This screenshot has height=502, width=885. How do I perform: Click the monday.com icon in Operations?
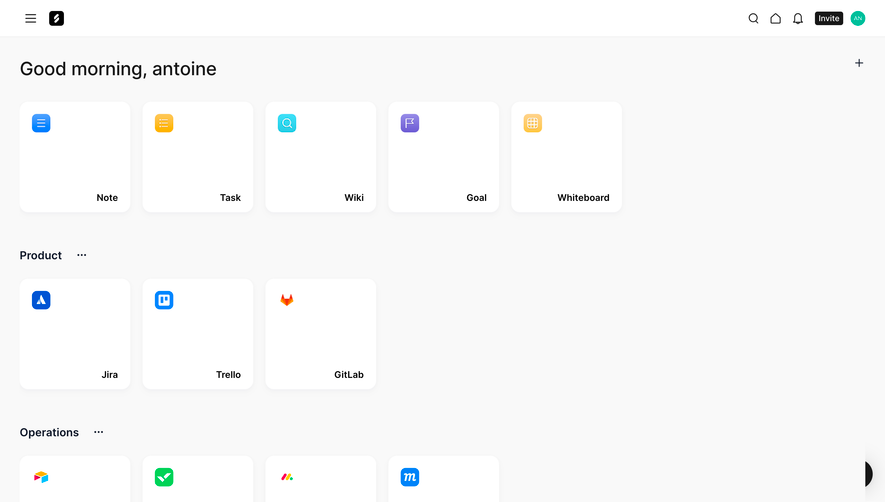click(287, 477)
